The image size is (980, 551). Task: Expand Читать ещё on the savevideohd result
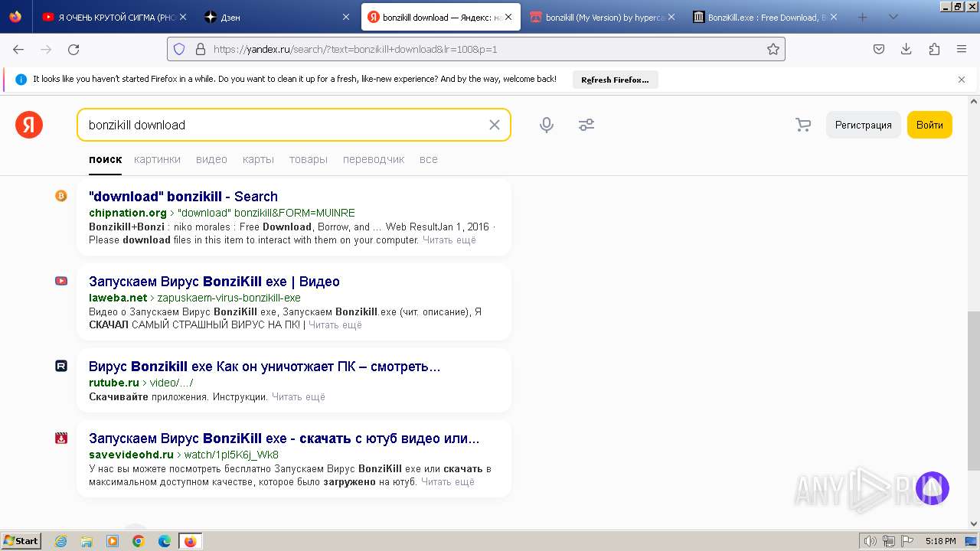pos(448,481)
